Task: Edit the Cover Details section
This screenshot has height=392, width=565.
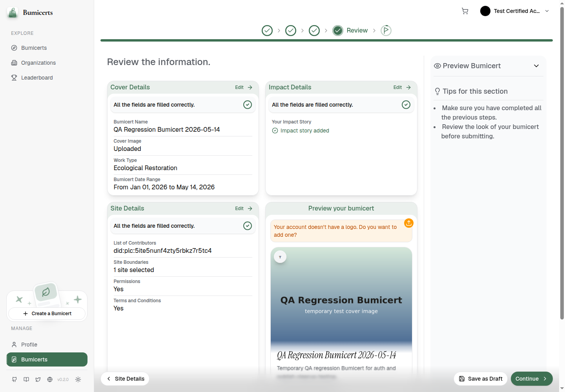Action: pyautogui.click(x=244, y=87)
